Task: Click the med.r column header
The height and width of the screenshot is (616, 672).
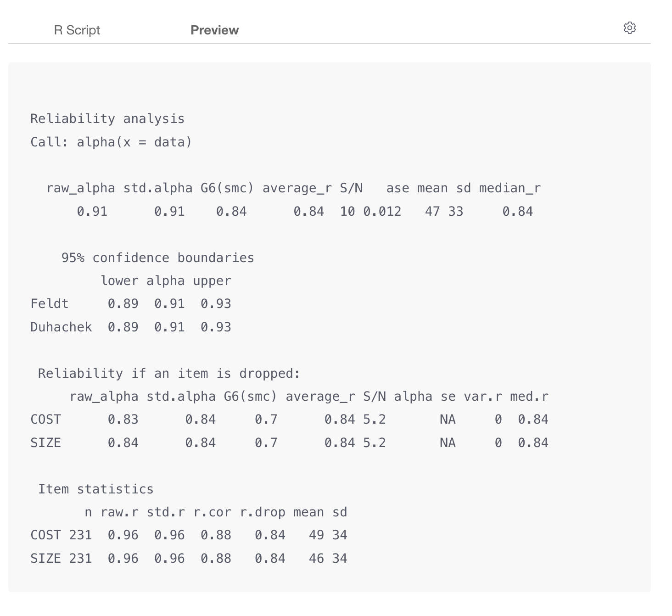Action: (529, 397)
